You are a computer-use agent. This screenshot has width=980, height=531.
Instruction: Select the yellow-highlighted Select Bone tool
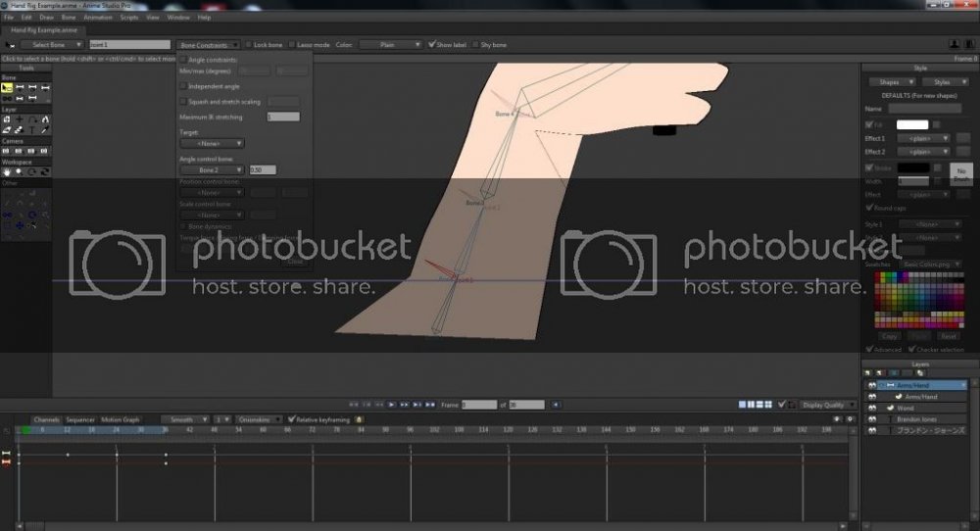pyautogui.click(x=7, y=88)
